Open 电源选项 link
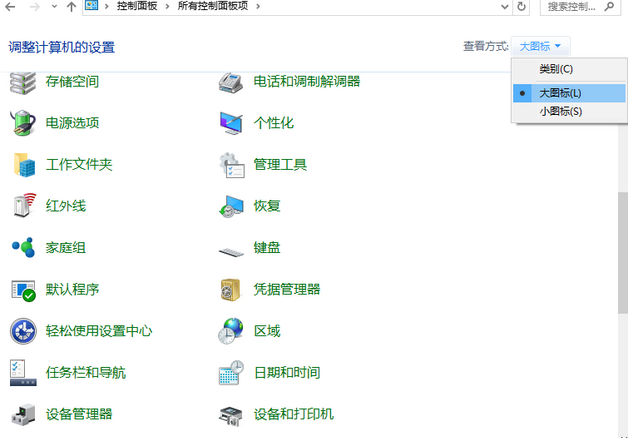The image size is (637, 438). (72, 123)
